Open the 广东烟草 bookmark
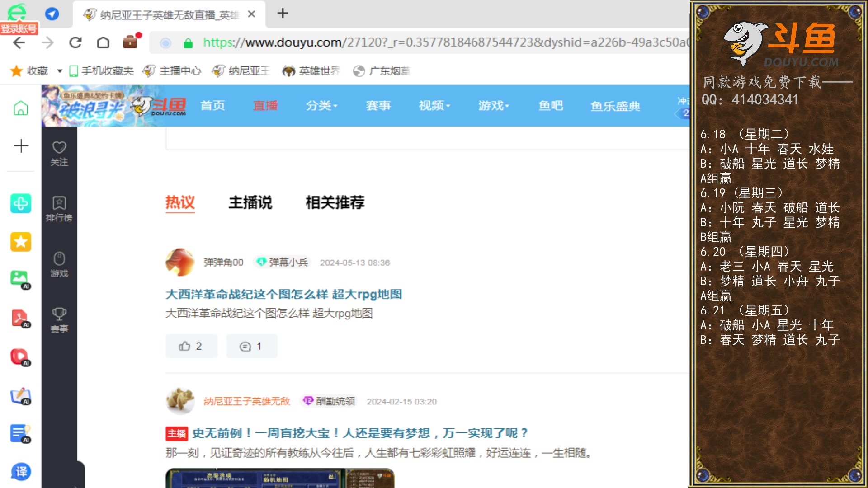This screenshot has width=868, height=488. (382, 71)
